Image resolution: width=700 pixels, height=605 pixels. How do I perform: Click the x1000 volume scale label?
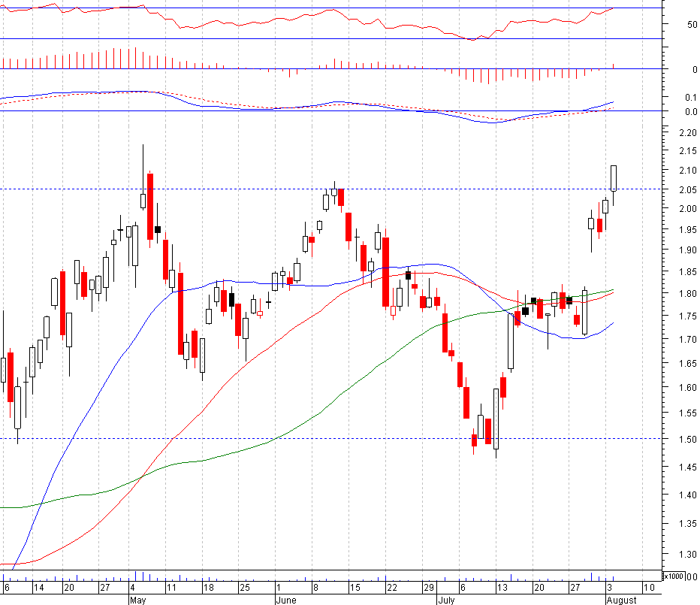[673, 576]
